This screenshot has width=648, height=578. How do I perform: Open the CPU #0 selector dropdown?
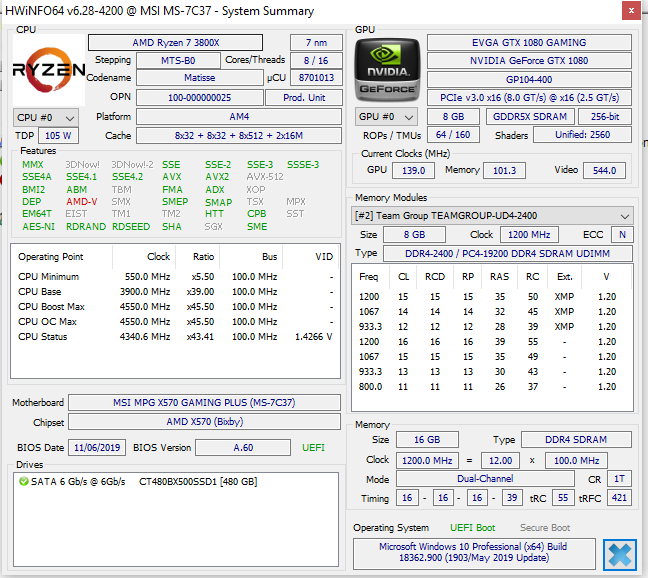click(x=46, y=117)
